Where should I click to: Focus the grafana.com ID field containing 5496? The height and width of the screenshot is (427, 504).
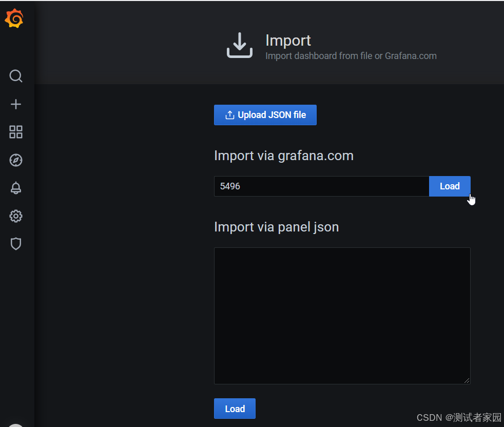click(x=321, y=186)
